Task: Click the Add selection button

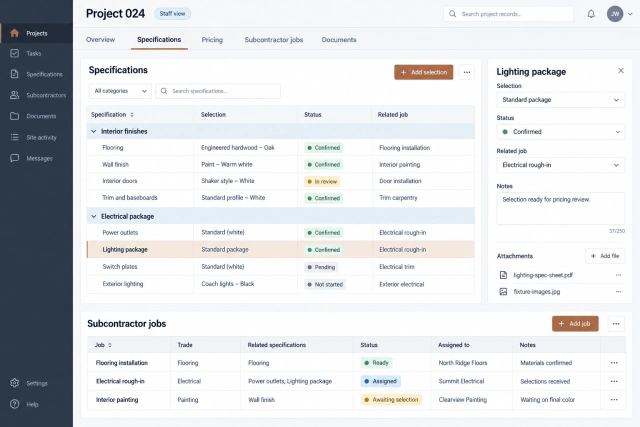Action: point(424,72)
